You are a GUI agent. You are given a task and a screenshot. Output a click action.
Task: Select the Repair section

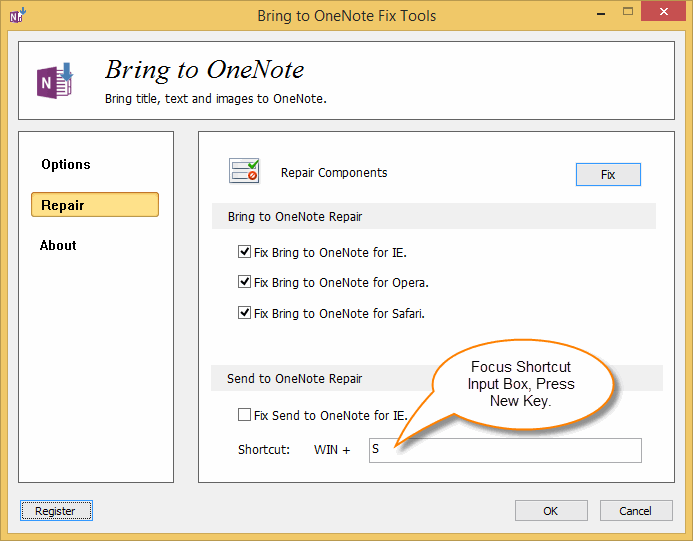(95, 205)
